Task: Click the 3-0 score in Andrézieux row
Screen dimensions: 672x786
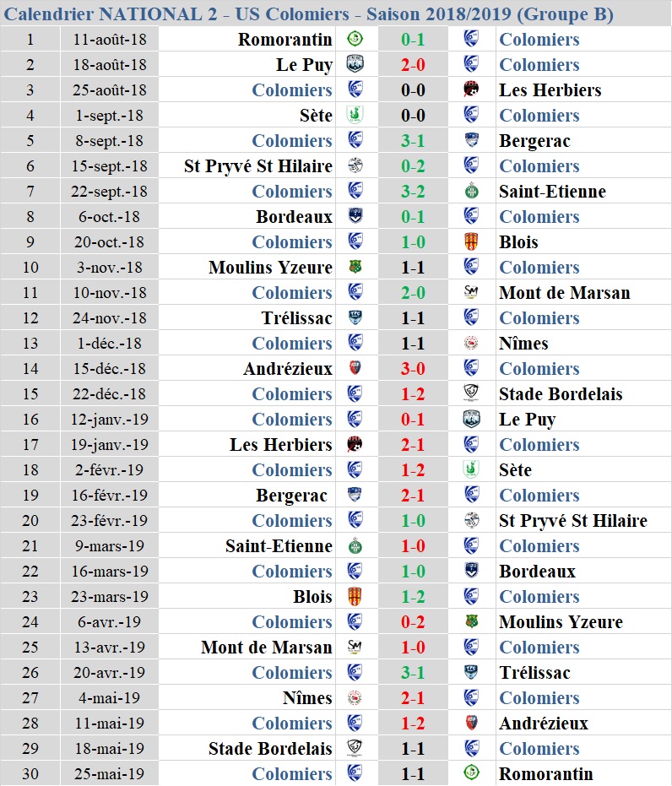Action: [x=413, y=368]
